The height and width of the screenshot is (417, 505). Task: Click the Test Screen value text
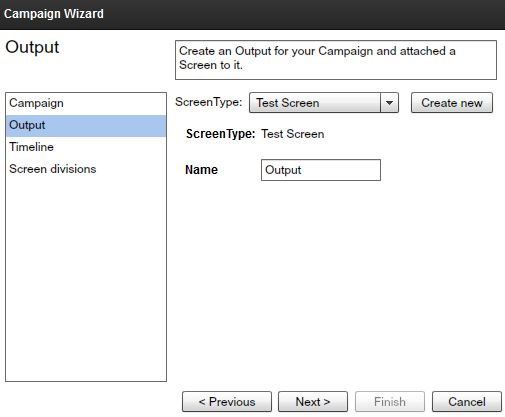[x=293, y=134]
